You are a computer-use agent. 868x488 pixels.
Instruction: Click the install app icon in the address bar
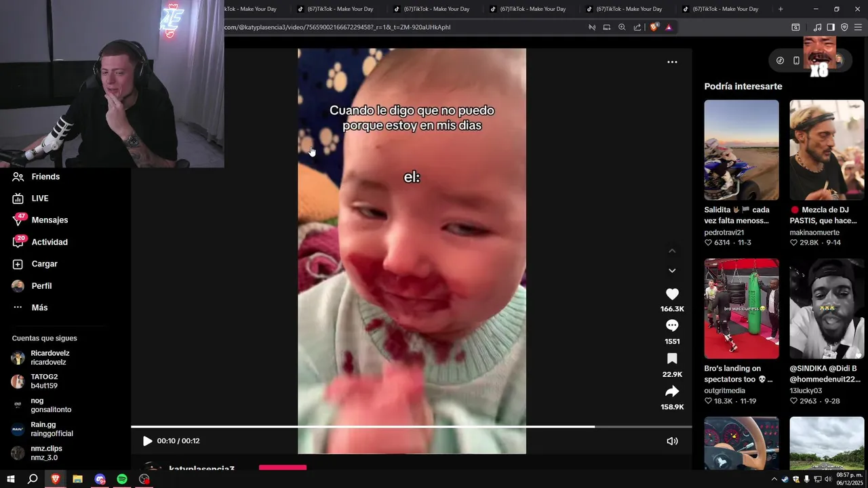(x=607, y=27)
